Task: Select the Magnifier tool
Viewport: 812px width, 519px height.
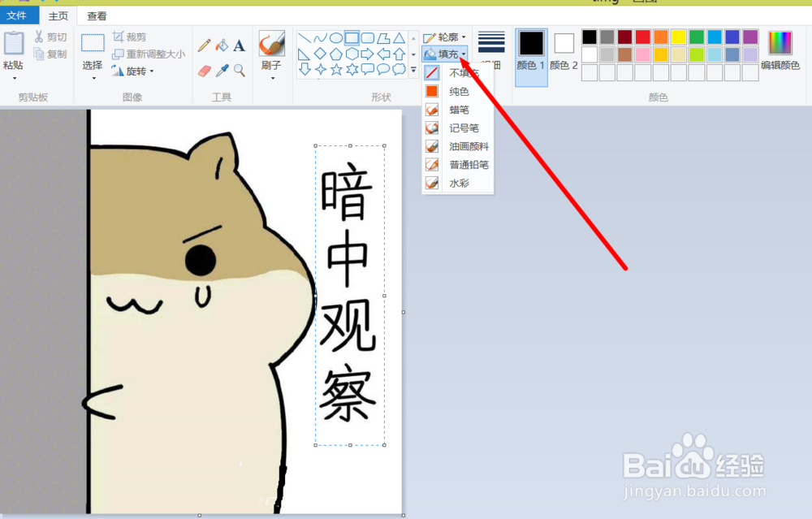Action: tap(240, 71)
